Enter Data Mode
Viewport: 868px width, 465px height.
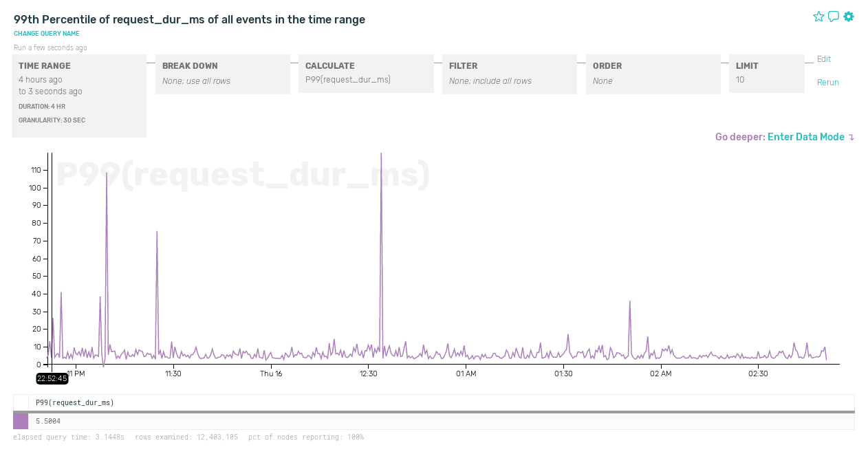805,137
